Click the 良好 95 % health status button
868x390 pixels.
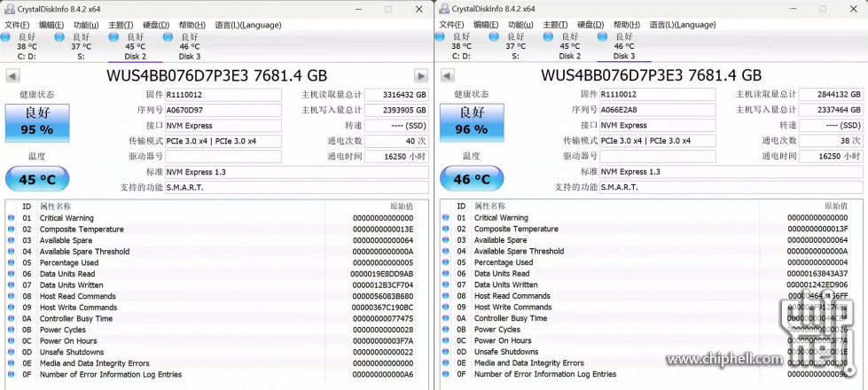[x=37, y=122]
